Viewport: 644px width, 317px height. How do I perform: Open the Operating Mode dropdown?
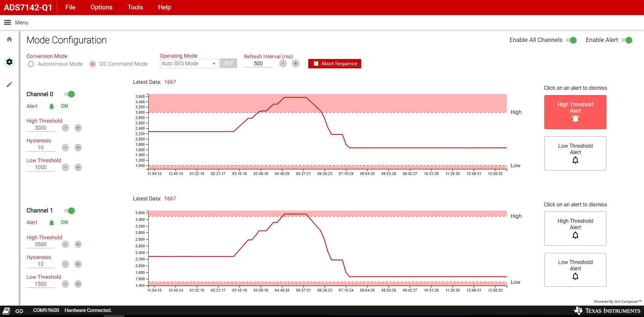(x=189, y=64)
